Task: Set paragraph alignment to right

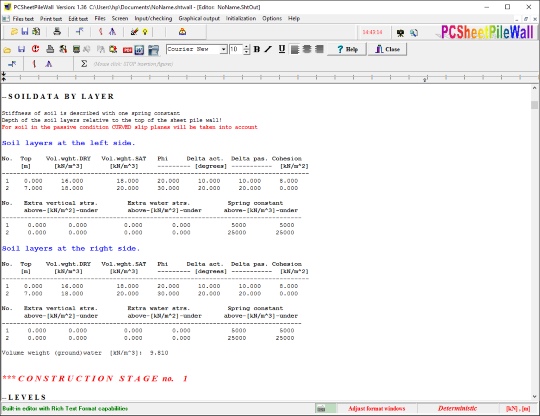Action: coord(319,49)
